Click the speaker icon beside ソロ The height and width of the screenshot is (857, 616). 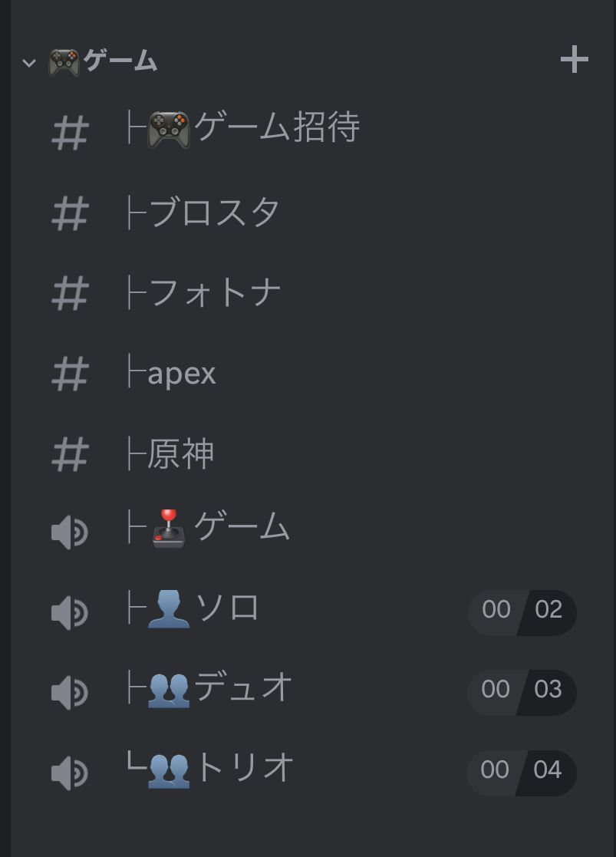pyautogui.click(x=69, y=613)
